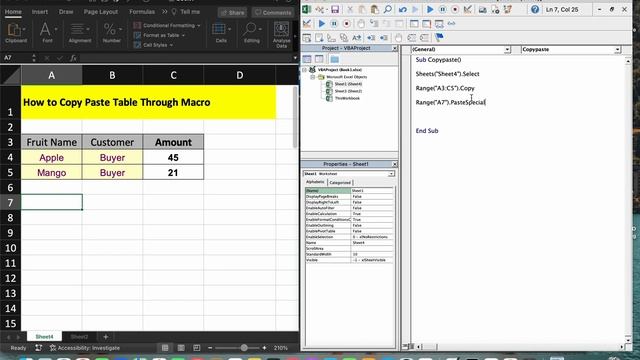Click the Step Into icon in the Debug toolbar
Screen dimensions: 640x360
[x=373, y=23]
